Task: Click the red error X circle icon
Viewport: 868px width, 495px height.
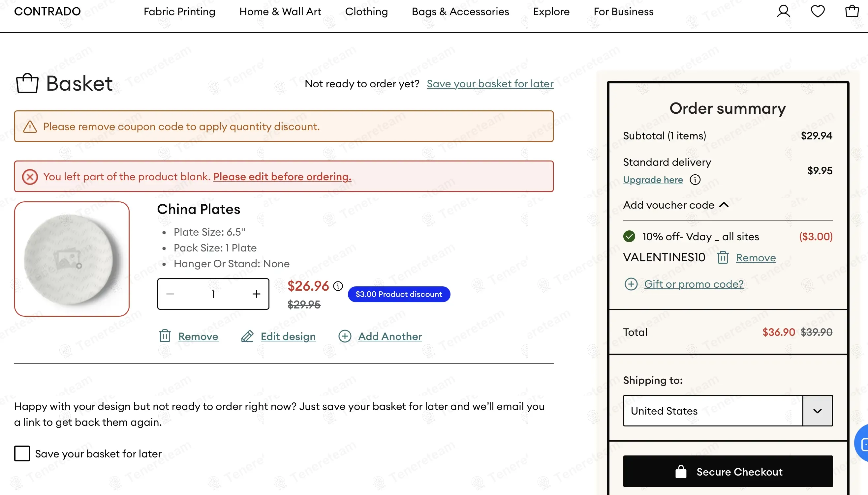Action: pyautogui.click(x=30, y=177)
